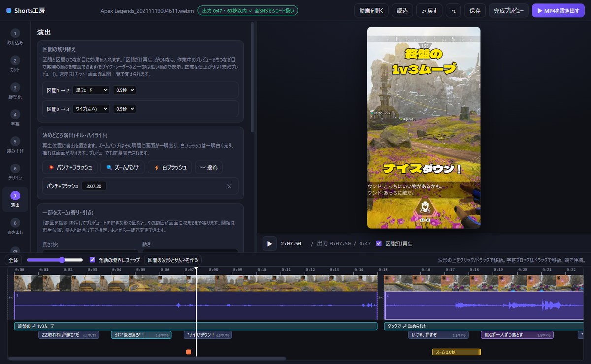This screenshot has width=591, height=364.
Task: Switch to step 3 縦型化
Action: click(x=15, y=92)
